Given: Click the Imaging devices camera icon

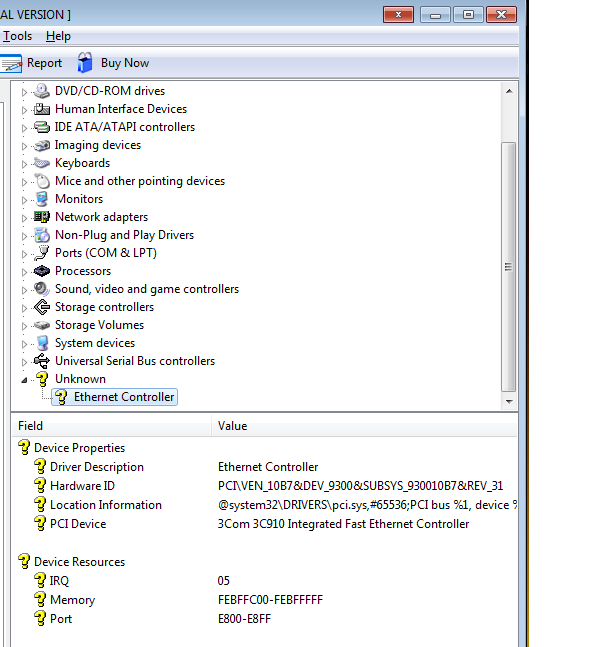Looking at the screenshot, I should [x=42, y=145].
